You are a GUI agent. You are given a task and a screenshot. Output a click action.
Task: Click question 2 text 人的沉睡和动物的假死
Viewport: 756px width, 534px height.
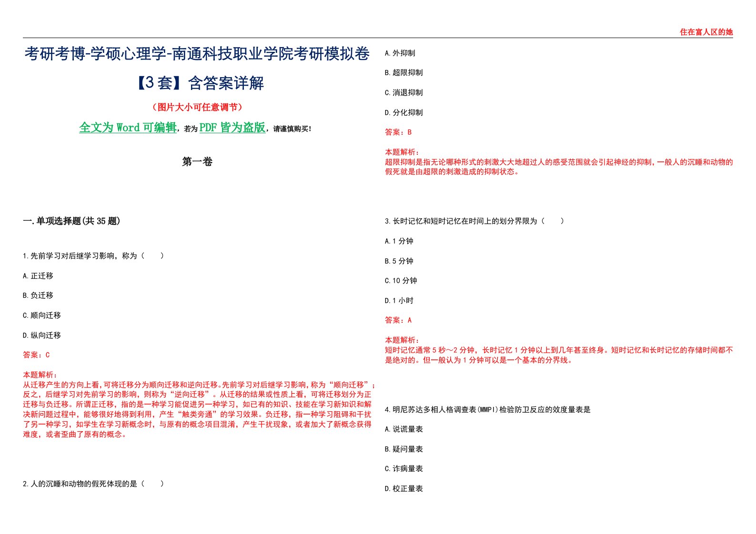click(93, 484)
